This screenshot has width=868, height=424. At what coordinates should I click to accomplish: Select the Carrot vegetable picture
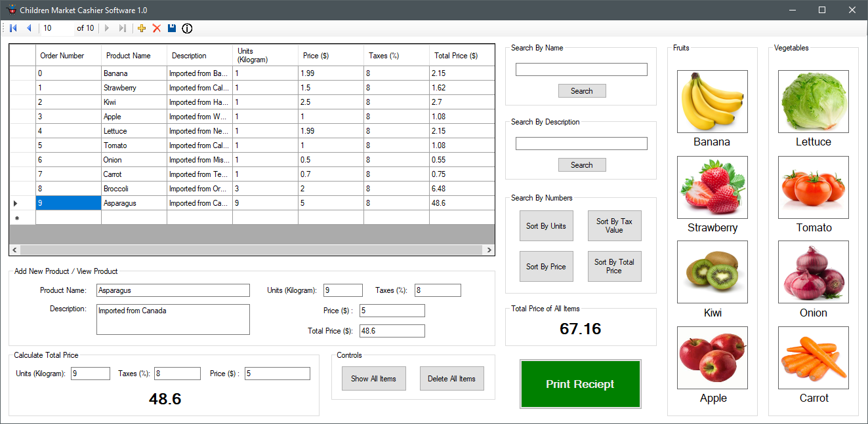814,358
